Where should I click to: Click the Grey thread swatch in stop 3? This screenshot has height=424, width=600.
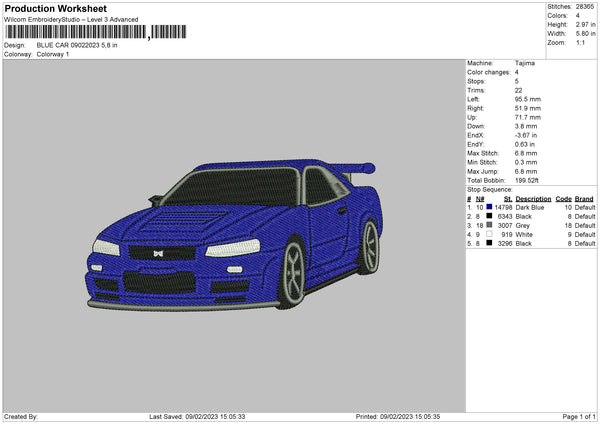point(489,225)
